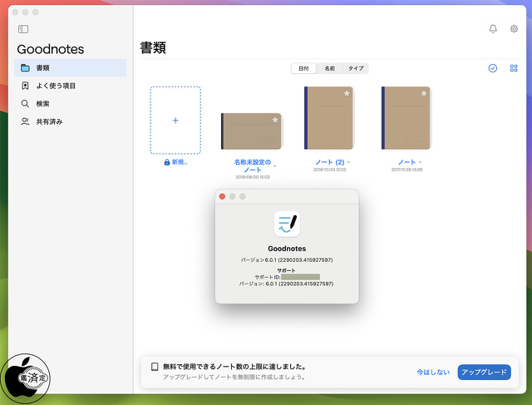Image resolution: width=532 pixels, height=405 pixels.
Task: Click the notebook icon in upgrade banner
Action: (155, 367)
